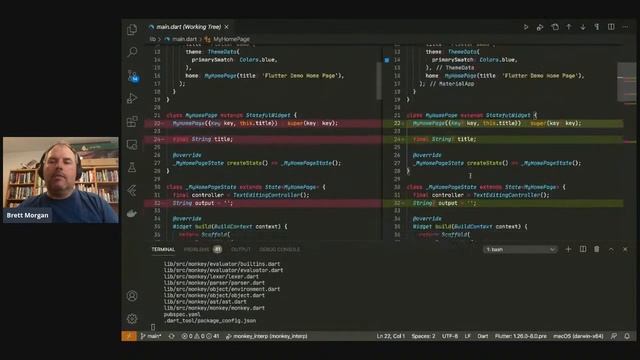Click terminal line lib/src/monkey/lexer/lexer.dart
Screen dimensions: 640x360
pyautogui.click(x=211, y=276)
